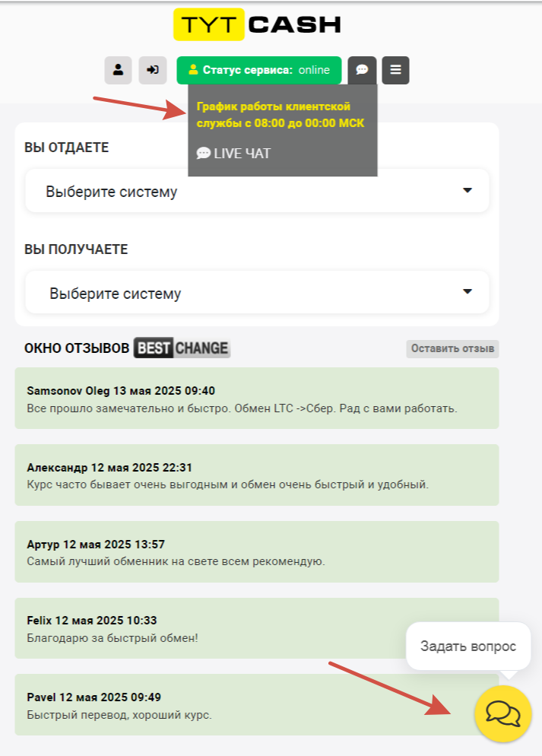Open the yellow floating chat button
The image size is (542, 756).
pos(502,713)
